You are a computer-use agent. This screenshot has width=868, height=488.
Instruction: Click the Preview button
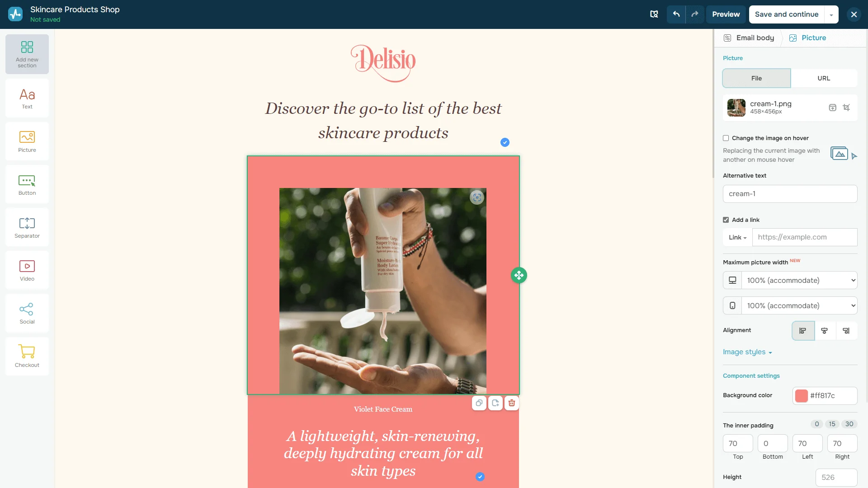click(x=726, y=14)
